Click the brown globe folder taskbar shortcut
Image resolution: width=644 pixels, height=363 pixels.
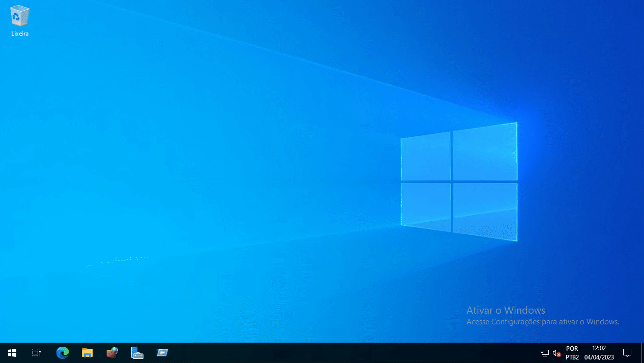coord(111,352)
